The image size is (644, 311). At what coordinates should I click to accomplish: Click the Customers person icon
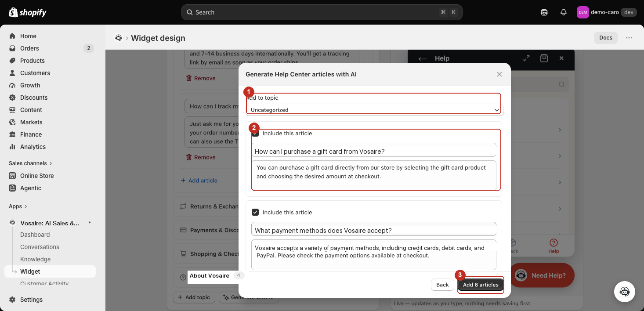(x=12, y=73)
